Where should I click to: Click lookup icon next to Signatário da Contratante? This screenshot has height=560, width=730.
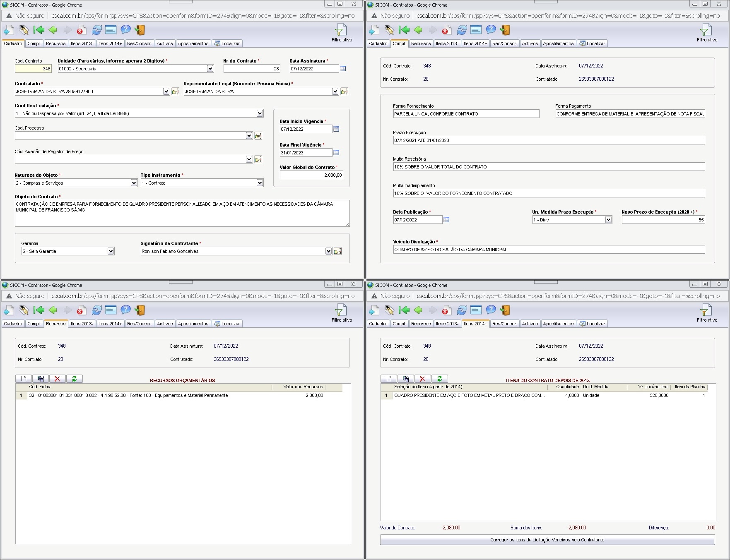tap(337, 251)
